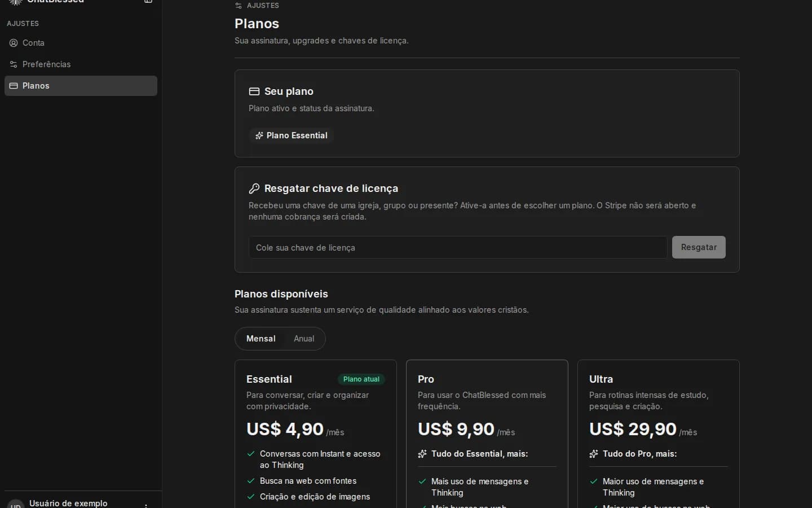
Task: Click the sparkle icon in Plano Essential badge
Action: click(x=259, y=135)
